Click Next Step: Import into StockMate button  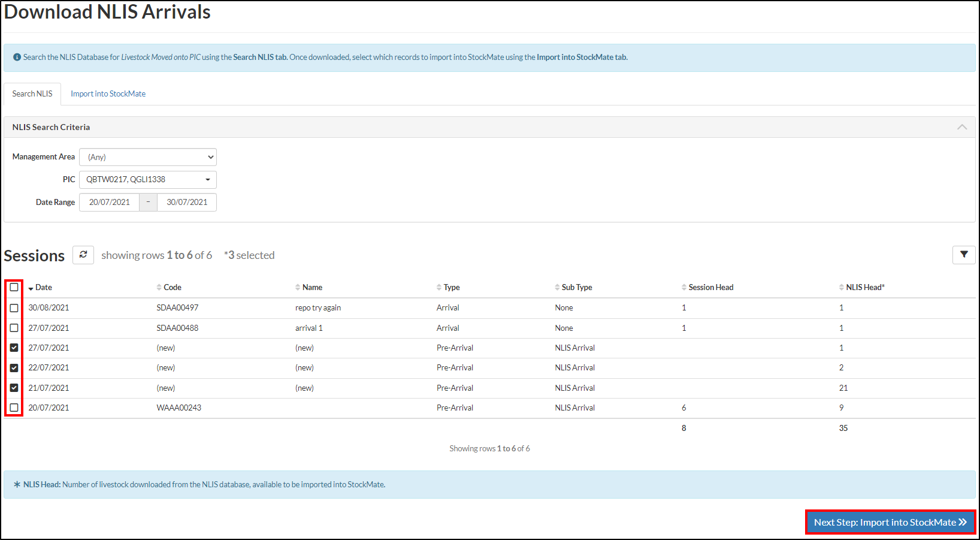891,522
